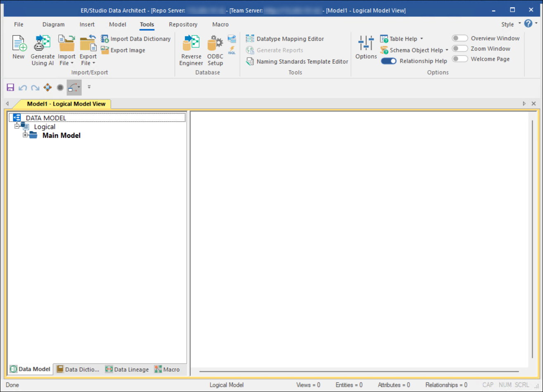
Task: Select the relationship line tool icon
Action: point(72,87)
